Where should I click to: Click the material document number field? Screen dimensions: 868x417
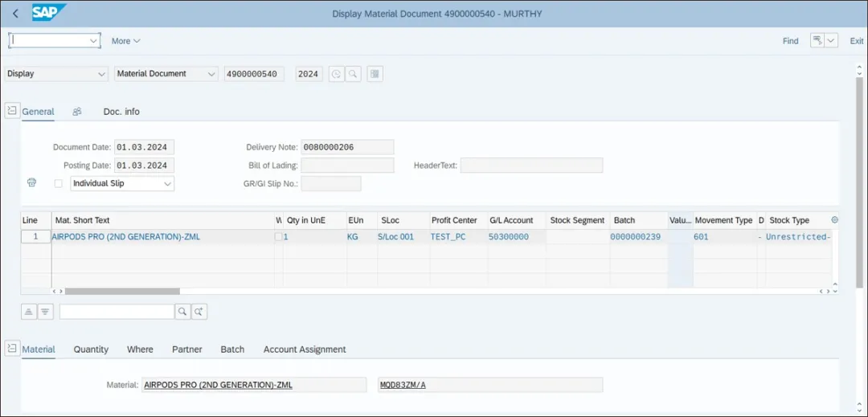[x=254, y=74]
